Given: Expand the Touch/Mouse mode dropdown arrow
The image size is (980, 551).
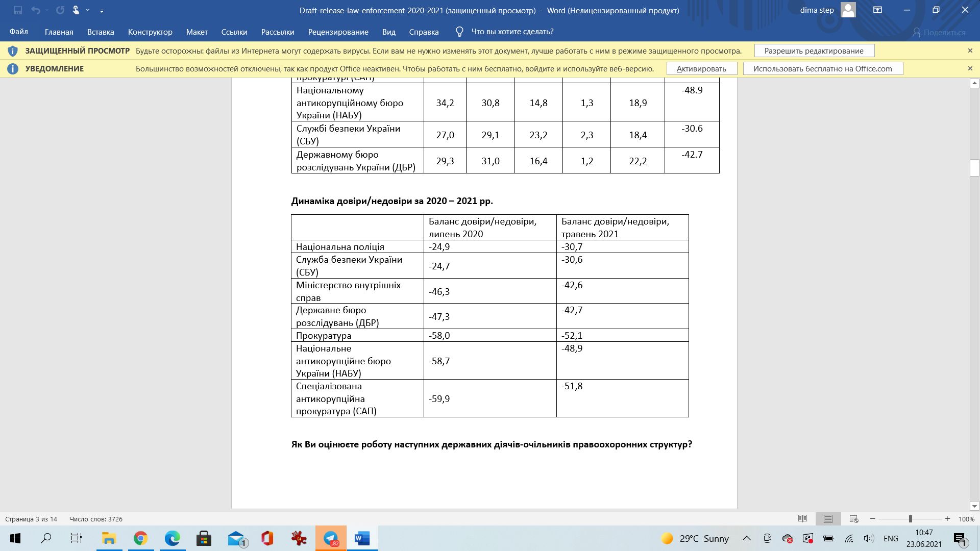Looking at the screenshot, I should pos(88,10).
